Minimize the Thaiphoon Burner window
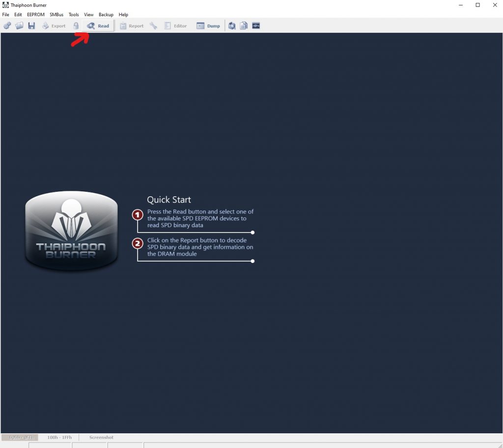Viewport: 503px width, 448px height. (x=461, y=5)
